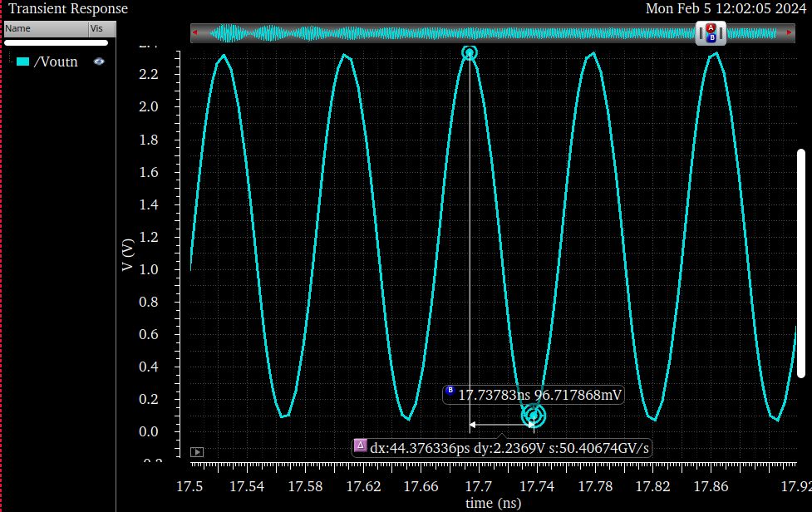812x512 pixels.
Task: Toggle visibility of the /Voutn signal
Action: [99, 61]
